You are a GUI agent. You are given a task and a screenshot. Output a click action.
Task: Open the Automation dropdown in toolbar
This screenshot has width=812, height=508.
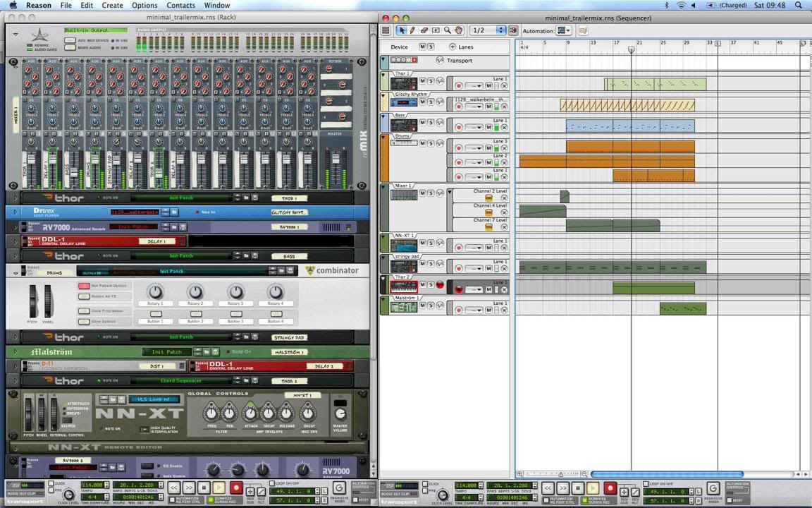coord(562,30)
